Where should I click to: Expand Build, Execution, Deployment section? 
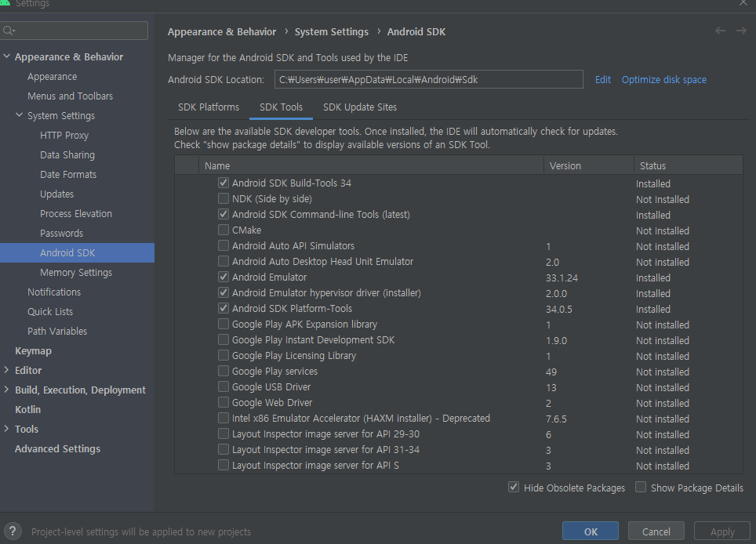[6, 390]
